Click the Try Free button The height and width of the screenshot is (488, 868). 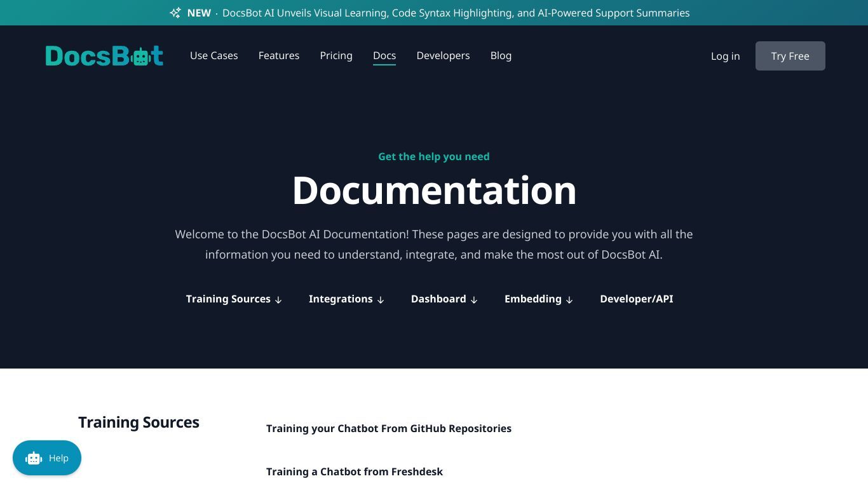pos(790,56)
